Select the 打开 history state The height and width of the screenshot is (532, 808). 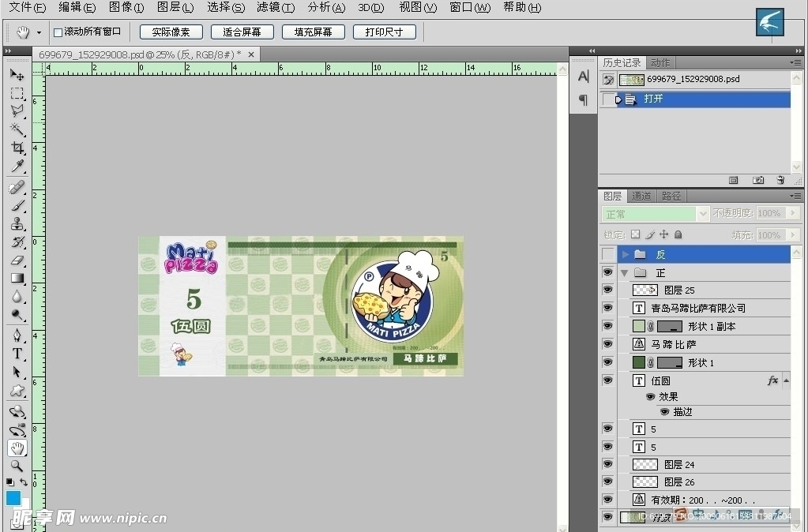(x=704, y=99)
